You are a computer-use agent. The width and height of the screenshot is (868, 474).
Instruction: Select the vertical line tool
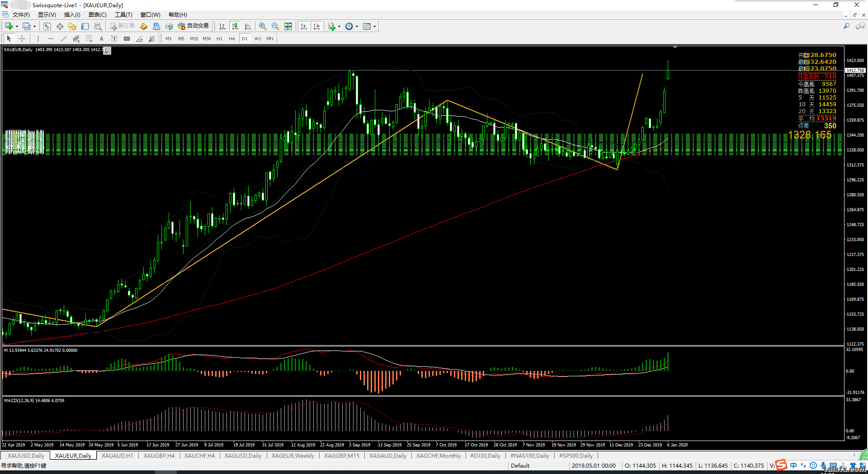[38, 38]
